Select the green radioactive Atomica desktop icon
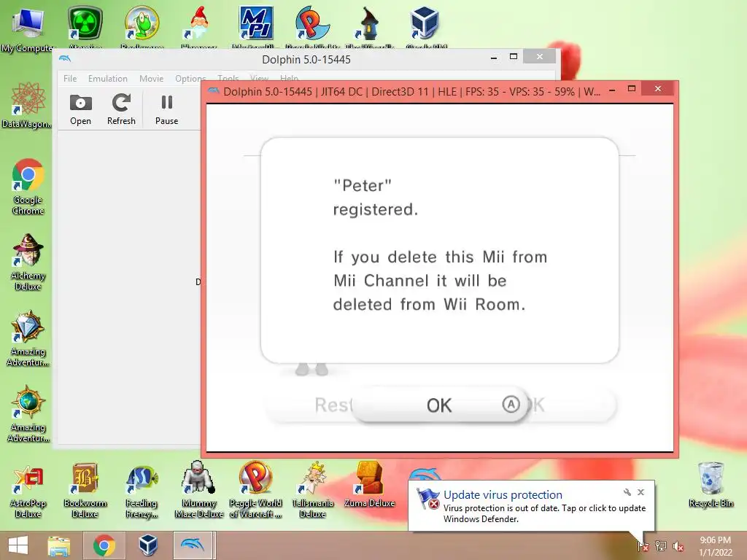Image resolution: width=747 pixels, height=560 pixels. point(85,26)
